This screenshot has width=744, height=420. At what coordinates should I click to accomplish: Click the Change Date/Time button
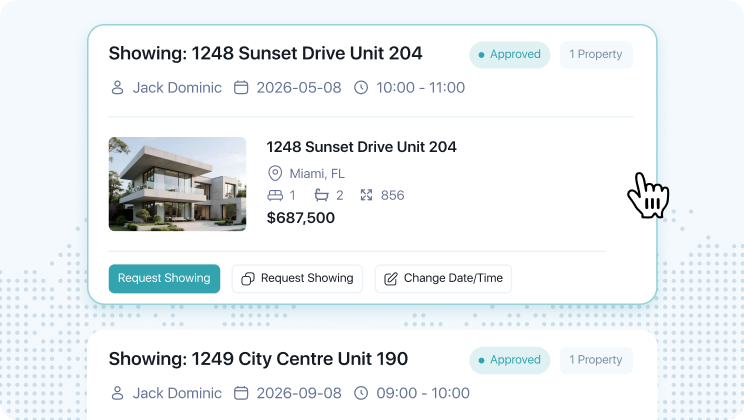[443, 279]
